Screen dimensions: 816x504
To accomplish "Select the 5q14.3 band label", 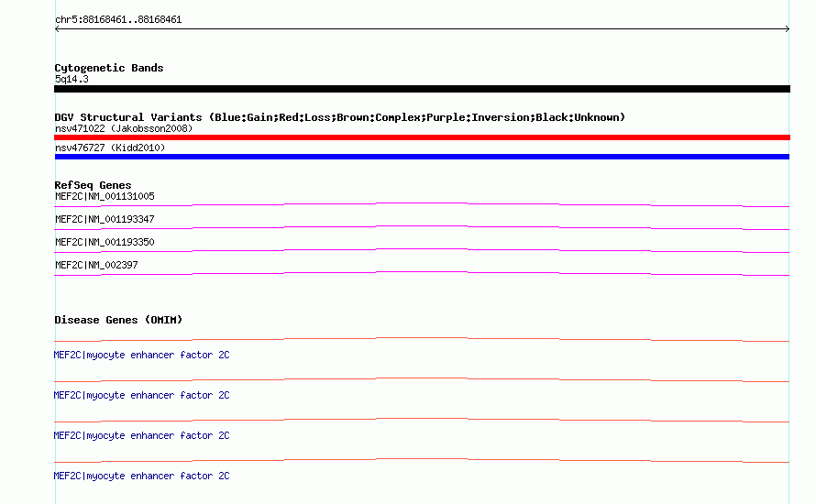I will click(72, 79).
